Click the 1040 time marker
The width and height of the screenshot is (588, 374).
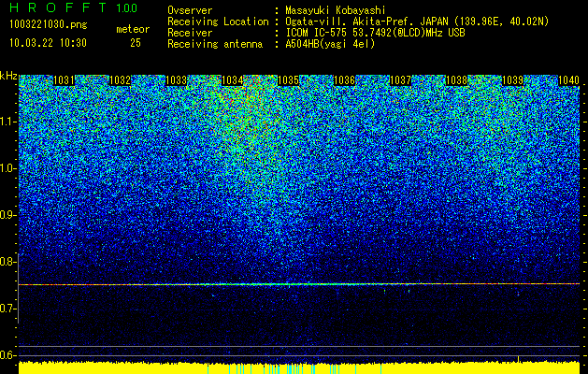click(569, 80)
